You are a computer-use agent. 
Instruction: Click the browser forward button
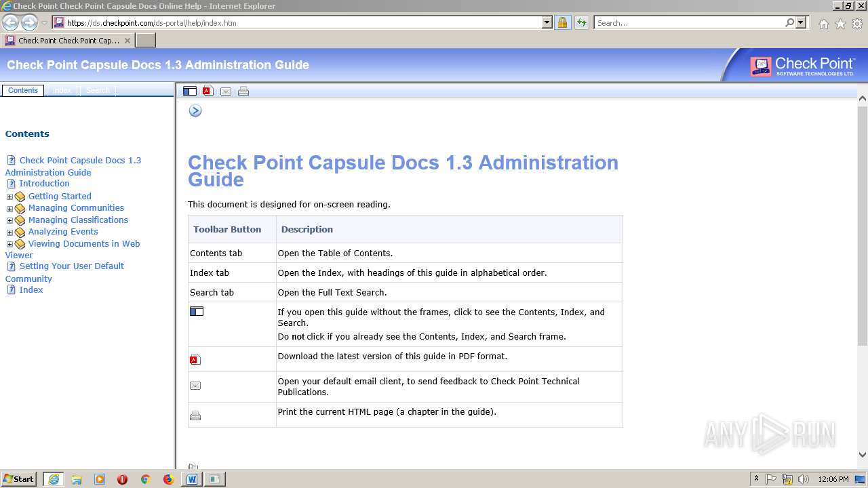pyautogui.click(x=29, y=22)
